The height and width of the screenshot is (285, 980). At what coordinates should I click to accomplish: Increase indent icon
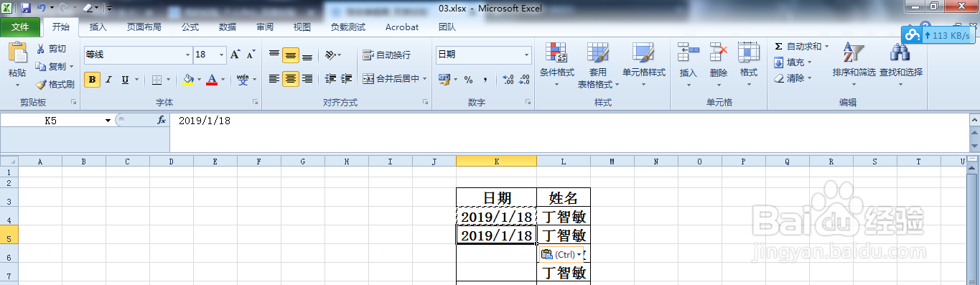tap(347, 79)
